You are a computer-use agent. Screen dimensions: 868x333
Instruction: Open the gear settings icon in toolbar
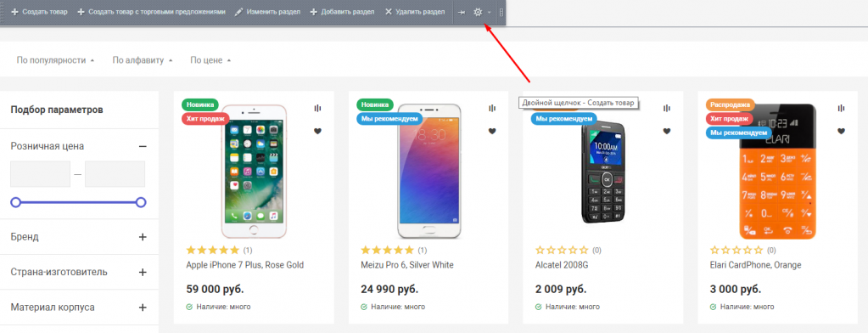coord(478,12)
